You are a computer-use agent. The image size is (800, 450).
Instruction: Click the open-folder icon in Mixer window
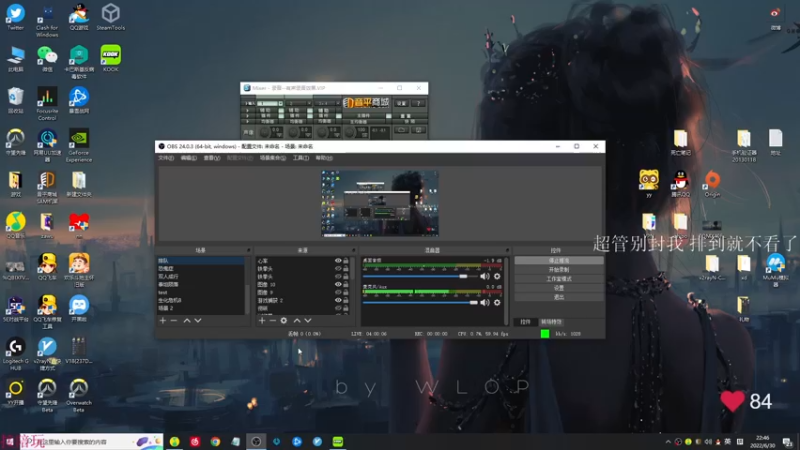402,131
